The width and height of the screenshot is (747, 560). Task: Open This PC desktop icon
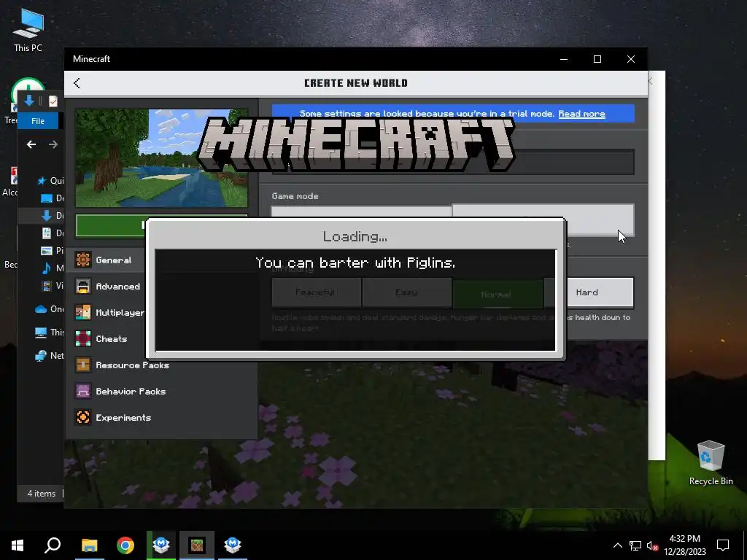coord(28,31)
